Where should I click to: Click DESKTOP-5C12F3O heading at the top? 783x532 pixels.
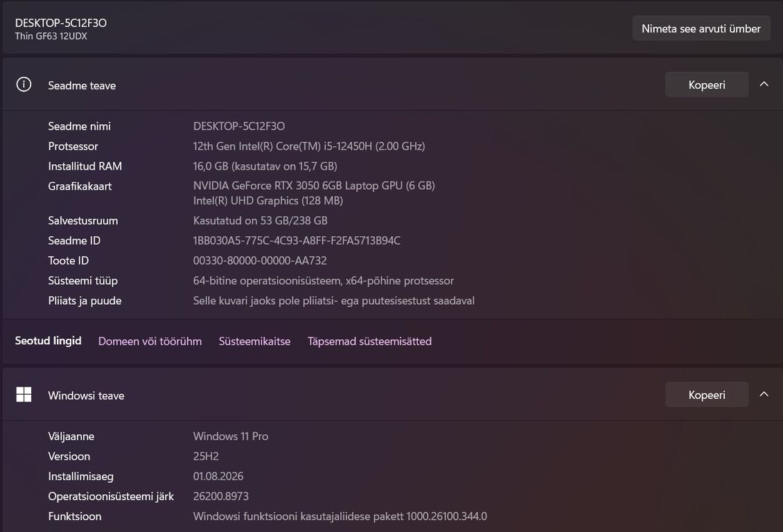[x=60, y=23]
